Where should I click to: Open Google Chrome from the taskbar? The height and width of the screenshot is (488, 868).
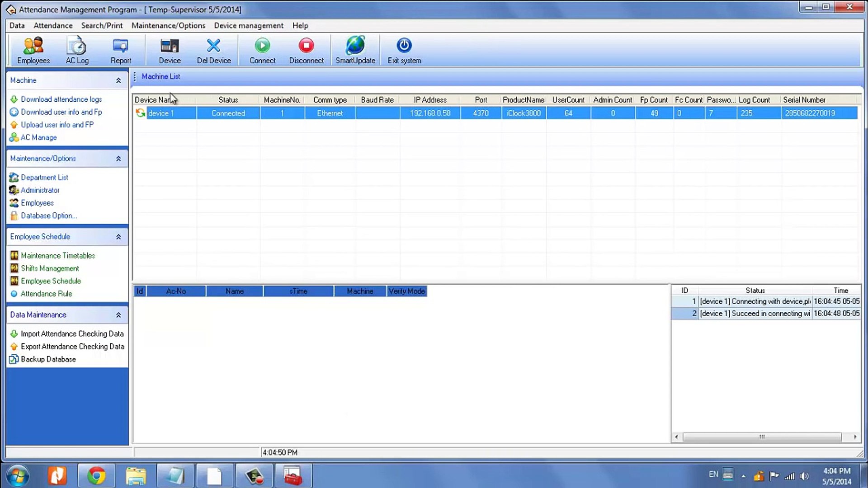click(x=96, y=476)
